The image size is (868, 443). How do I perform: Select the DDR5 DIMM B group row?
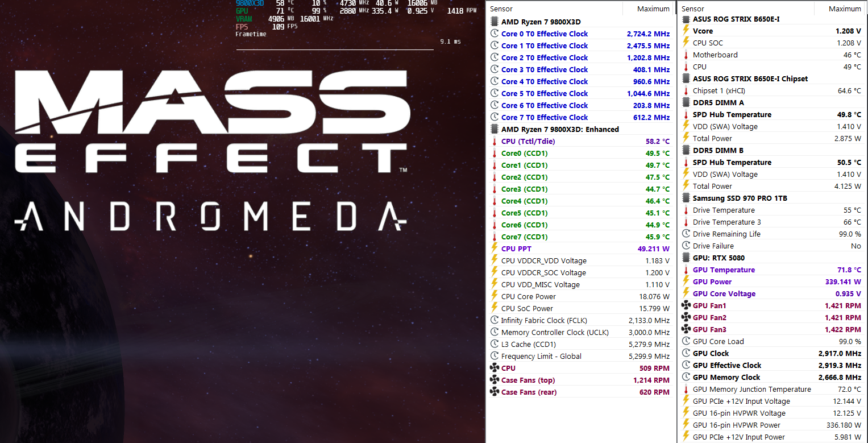(x=771, y=150)
